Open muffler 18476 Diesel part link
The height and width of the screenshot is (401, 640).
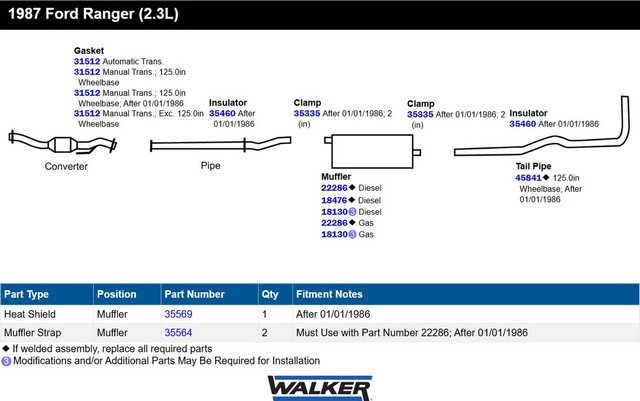coord(334,200)
